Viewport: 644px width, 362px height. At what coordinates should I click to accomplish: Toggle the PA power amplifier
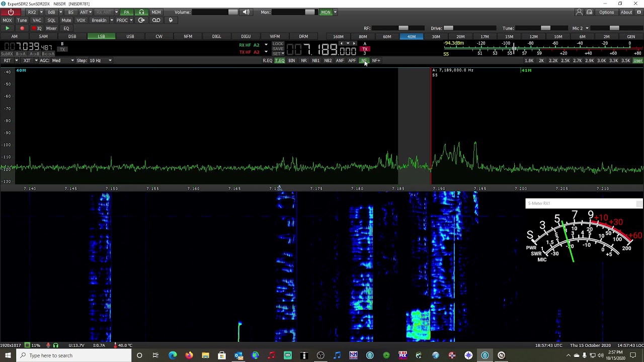click(126, 12)
